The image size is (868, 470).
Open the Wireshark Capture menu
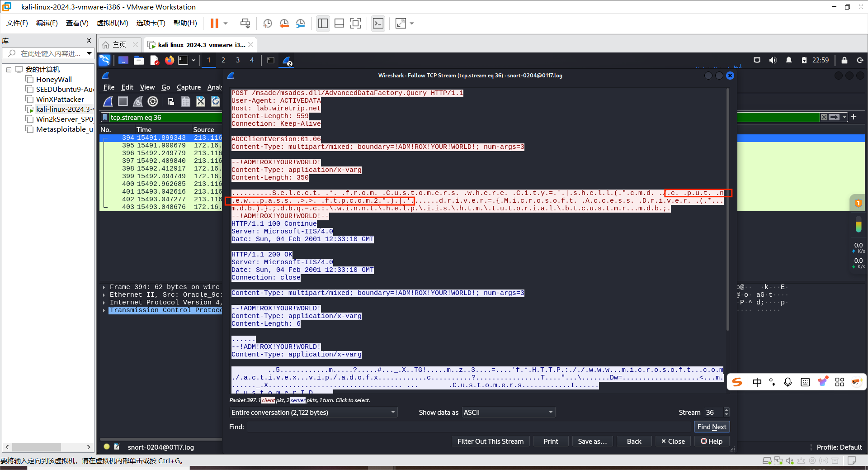189,87
